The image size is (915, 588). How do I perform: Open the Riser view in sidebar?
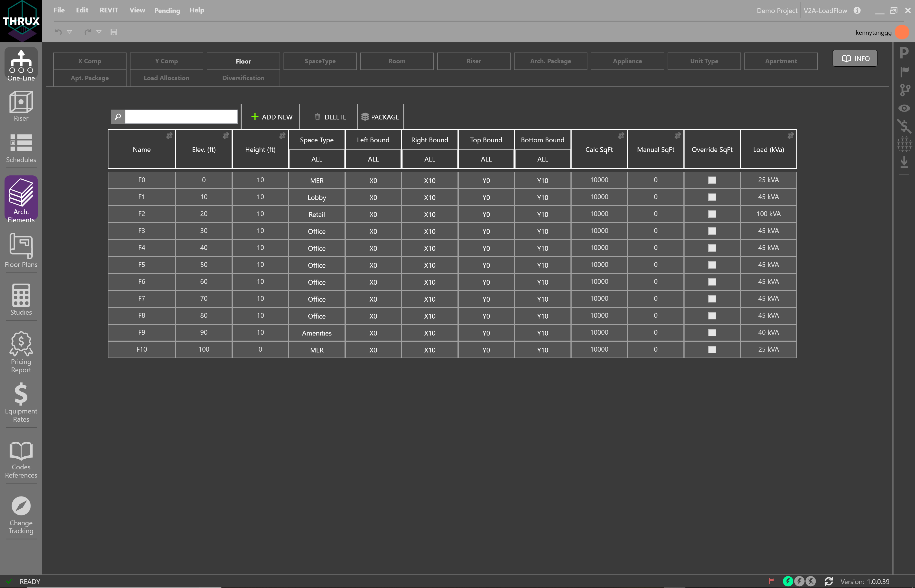pyautogui.click(x=21, y=106)
